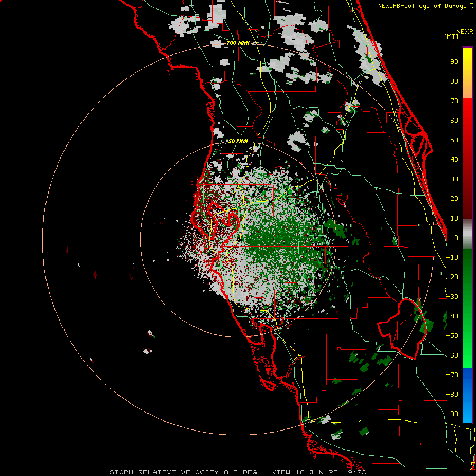The width and height of the screenshot is (476, 476).
Task: Click the -90 scale value
Action: [452, 414]
